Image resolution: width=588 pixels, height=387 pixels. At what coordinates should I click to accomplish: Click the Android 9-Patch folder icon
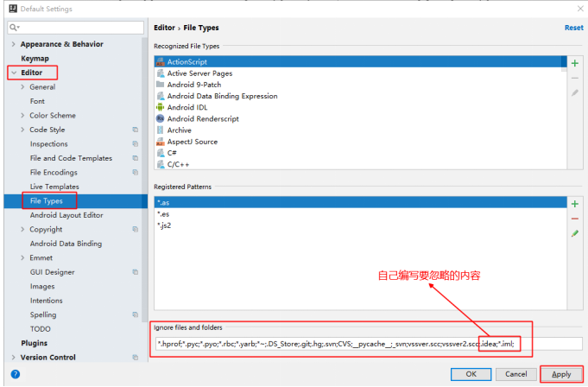click(161, 85)
